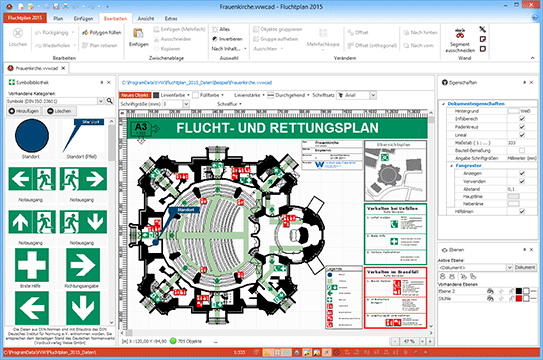Toggle Fangraster Verwenden checkbox

click(522, 181)
